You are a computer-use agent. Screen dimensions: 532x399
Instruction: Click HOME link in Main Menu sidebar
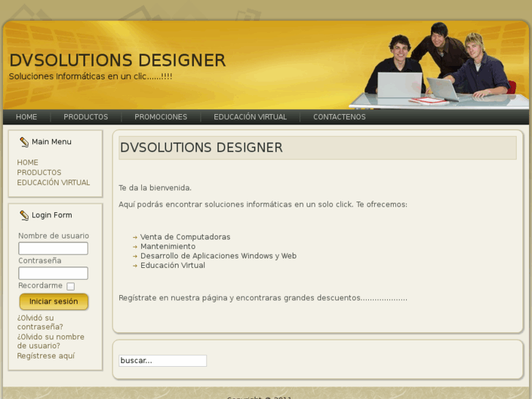[x=28, y=163]
